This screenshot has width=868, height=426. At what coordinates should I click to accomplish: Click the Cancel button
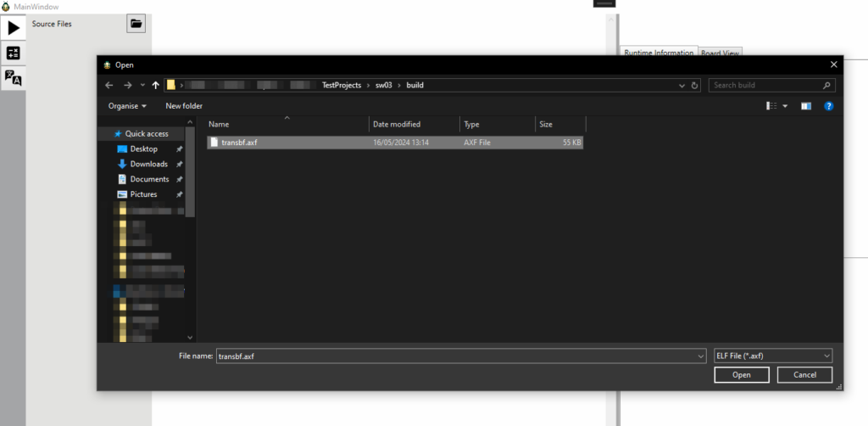pyautogui.click(x=804, y=374)
